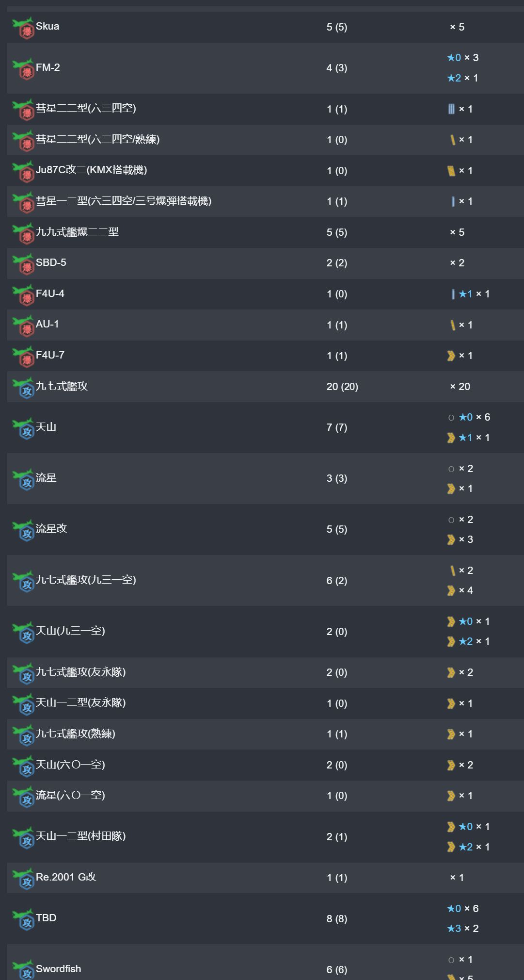
Task: Click the F4U-4 star 1 improvement label
Action: pos(465,294)
